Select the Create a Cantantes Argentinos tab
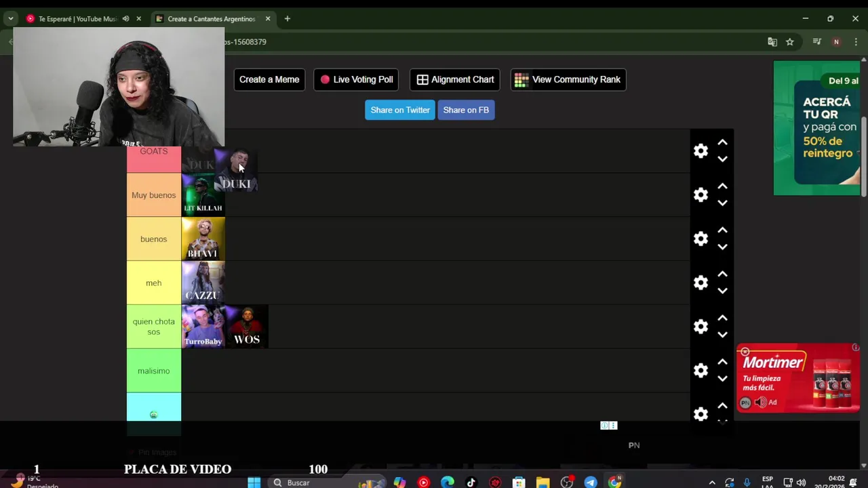This screenshot has width=868, height=488. pos(212,19)
